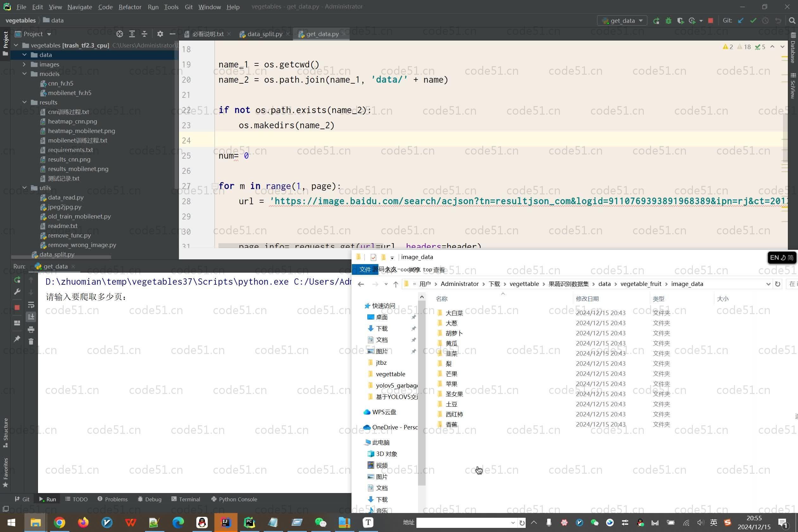Viewport: 798px width, 532px height.
Task: Open the Refactor menu
Action: (x=130, y=7)
